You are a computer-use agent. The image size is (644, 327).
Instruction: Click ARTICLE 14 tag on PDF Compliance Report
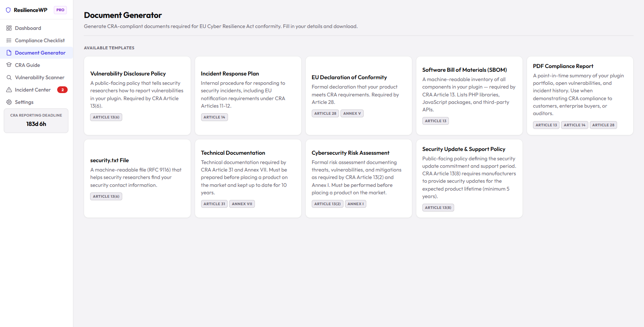574,125
